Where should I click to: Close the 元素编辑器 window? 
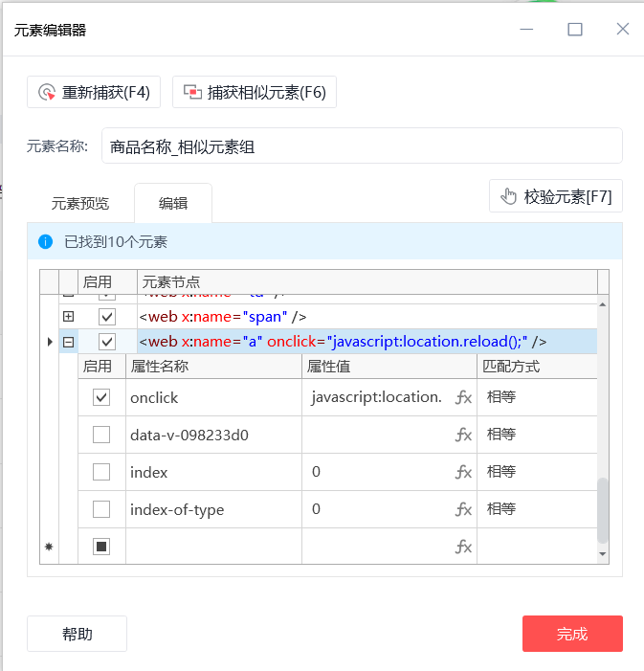tap(623, 29)
